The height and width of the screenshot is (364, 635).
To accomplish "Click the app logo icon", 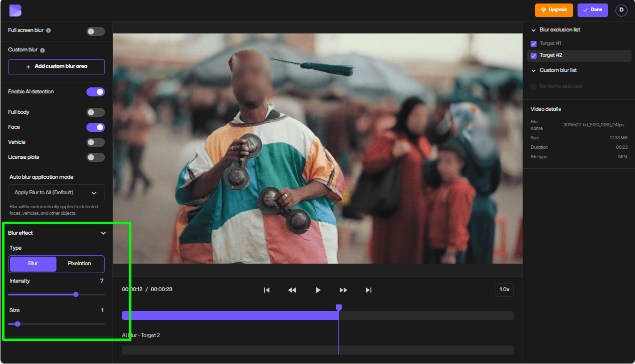I will coord(15,10).
